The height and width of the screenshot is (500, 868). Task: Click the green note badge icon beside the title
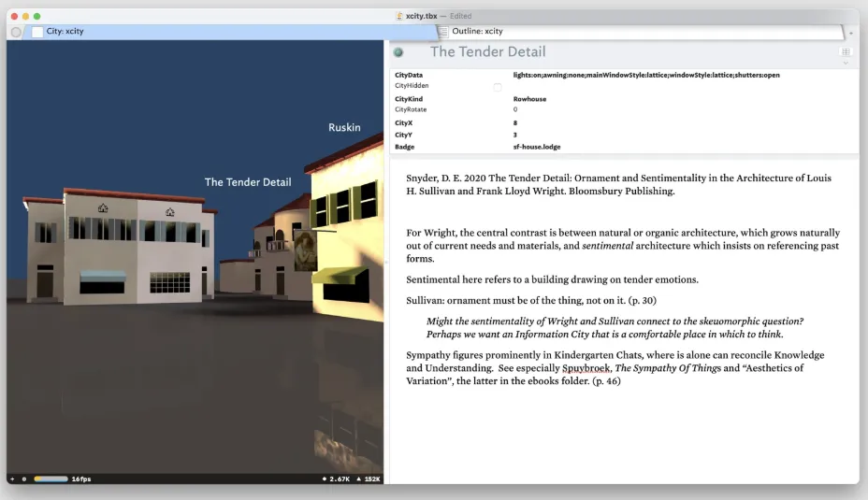click(398, 52)
